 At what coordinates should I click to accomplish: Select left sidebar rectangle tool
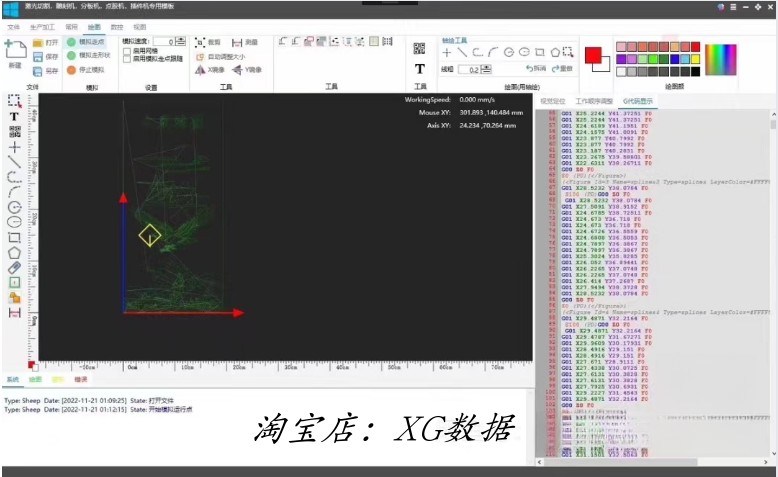point(14,238)
